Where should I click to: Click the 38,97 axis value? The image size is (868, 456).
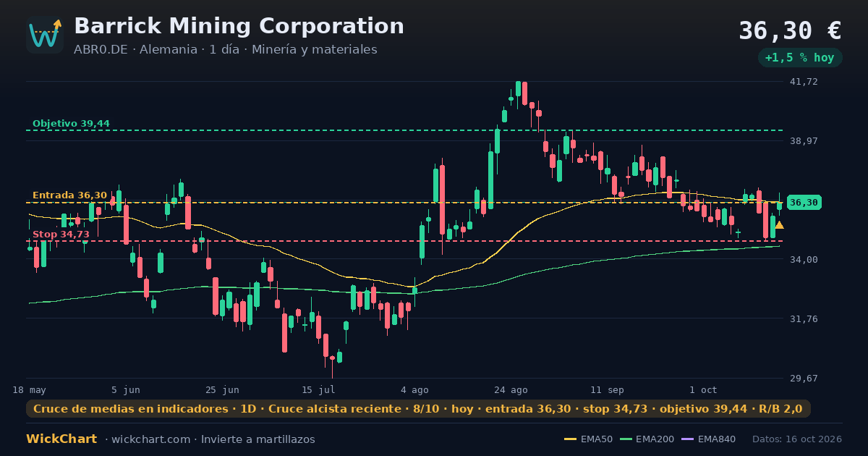[803, 141]
